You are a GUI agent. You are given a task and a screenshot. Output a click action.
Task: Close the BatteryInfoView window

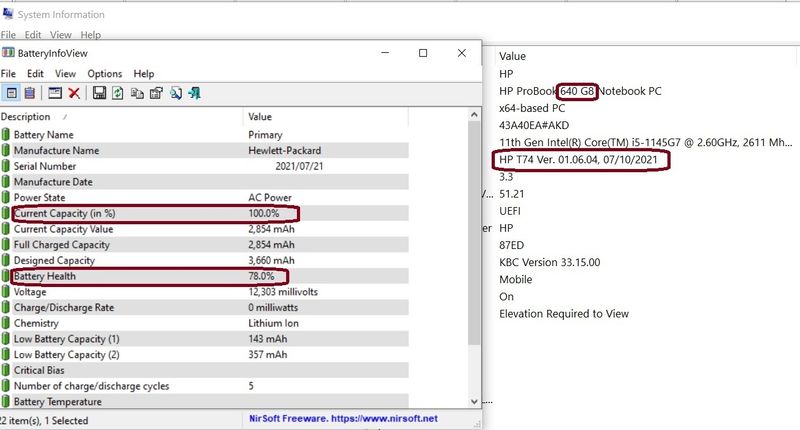(461, 53)
